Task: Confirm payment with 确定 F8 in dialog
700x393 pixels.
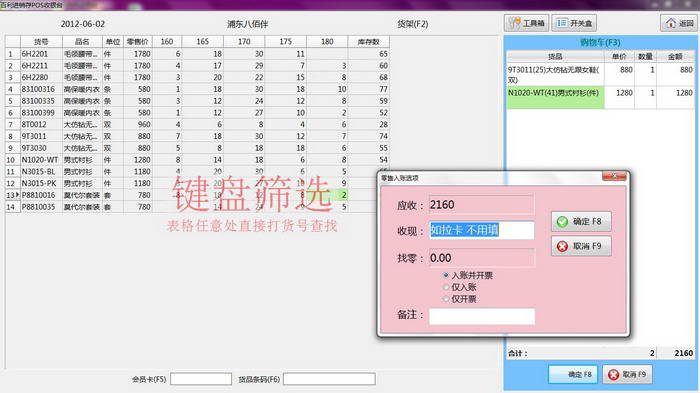Action: coord(581,222)
